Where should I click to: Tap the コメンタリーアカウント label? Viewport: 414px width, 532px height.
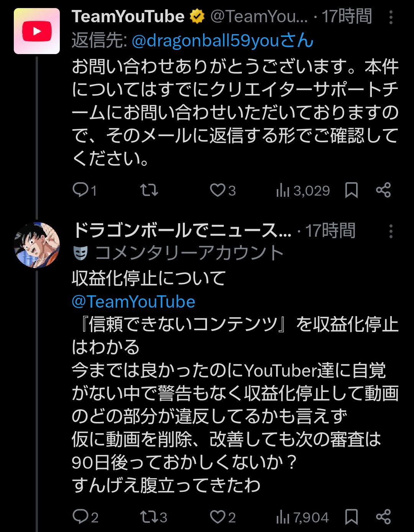point(189,253)
